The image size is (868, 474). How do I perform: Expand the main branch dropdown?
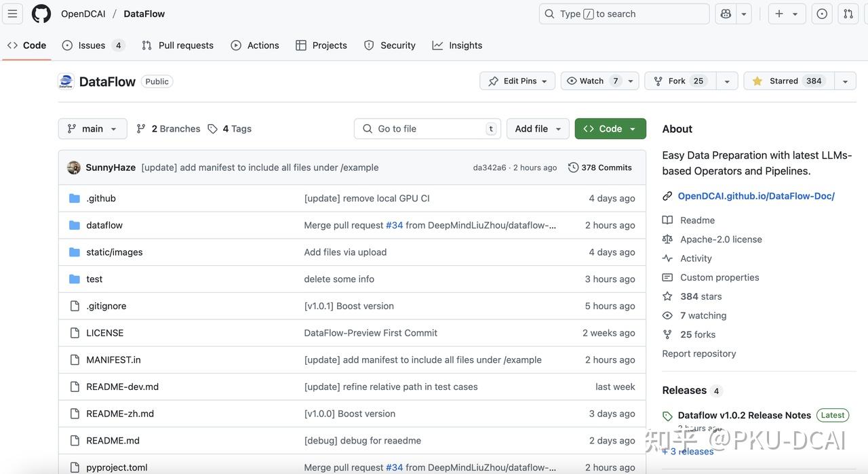[x=92, y=129]
